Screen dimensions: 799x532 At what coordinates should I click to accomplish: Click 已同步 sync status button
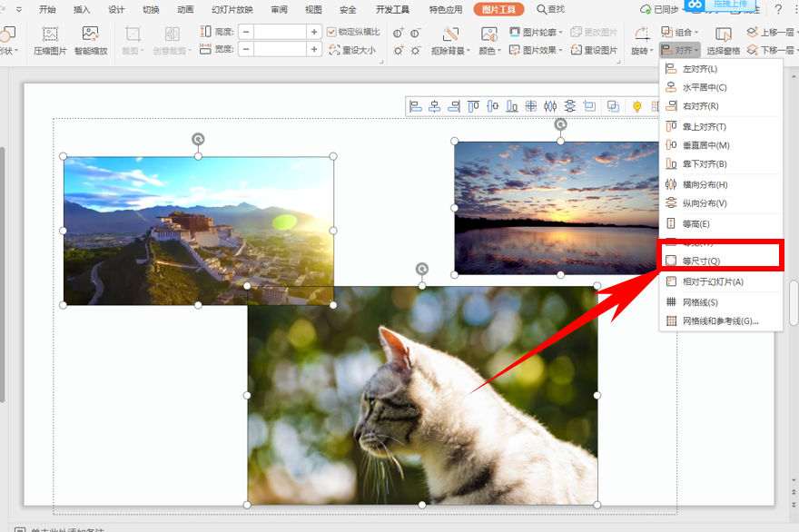coord(661,9)
